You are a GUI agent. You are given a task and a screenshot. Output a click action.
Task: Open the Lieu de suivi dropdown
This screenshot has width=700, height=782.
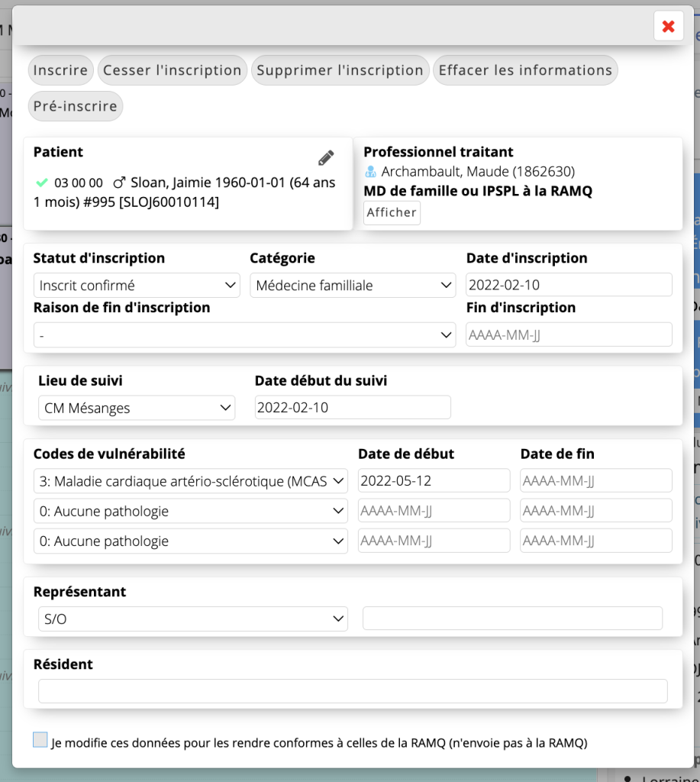pos(137,408)
